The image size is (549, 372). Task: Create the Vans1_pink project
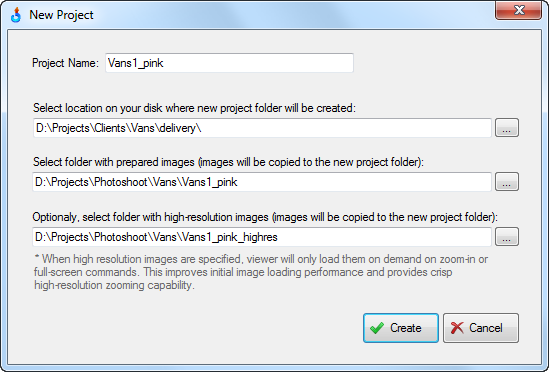click(x=401, y=328)
